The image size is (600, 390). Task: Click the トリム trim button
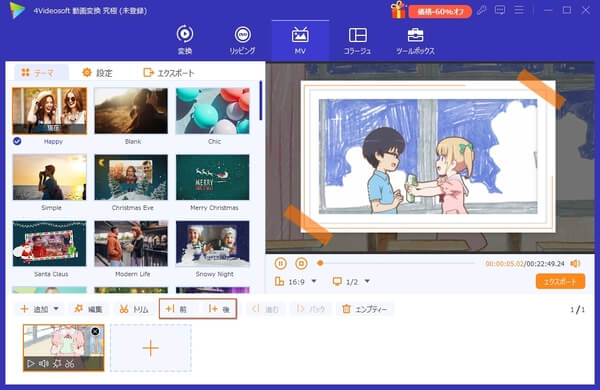point(134,309)
